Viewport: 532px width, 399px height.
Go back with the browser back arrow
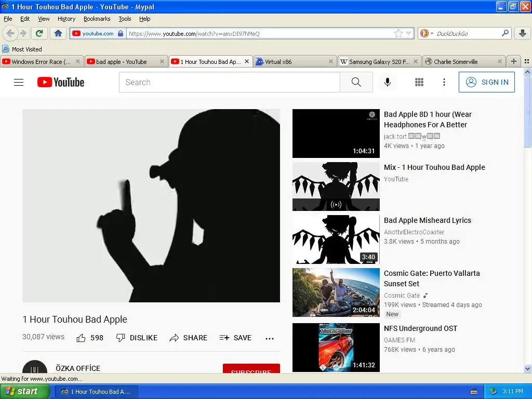coord(10,33)
